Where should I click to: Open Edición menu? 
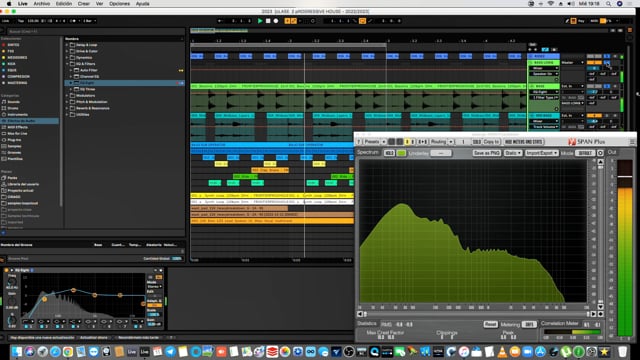pyautogui.click(x=64, y=4)
